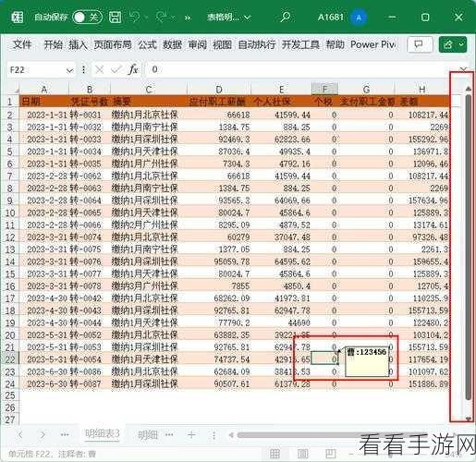
Task: Click cell with value 92469.3
Action: [219, 140]
